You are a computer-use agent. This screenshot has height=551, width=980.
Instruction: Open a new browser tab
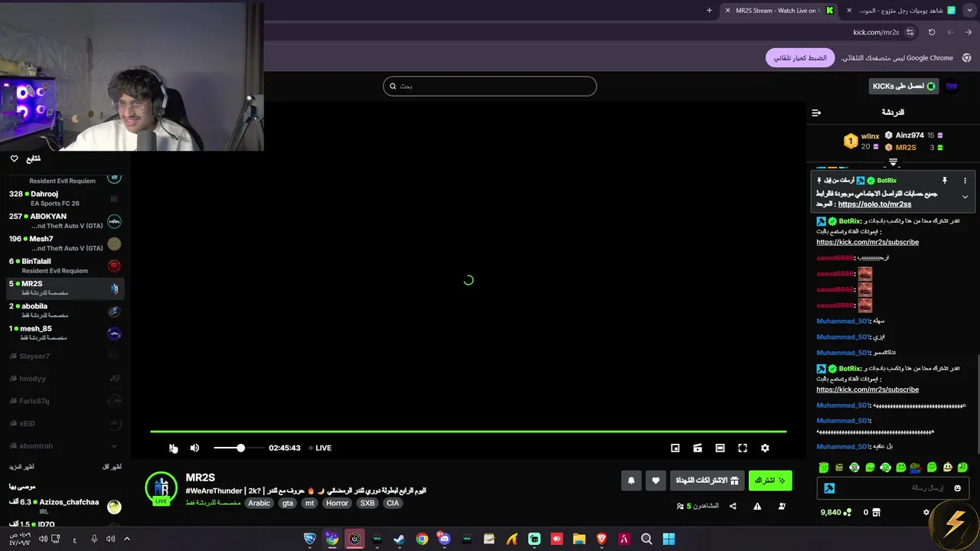pyautogui.click(x=709, y=11)
